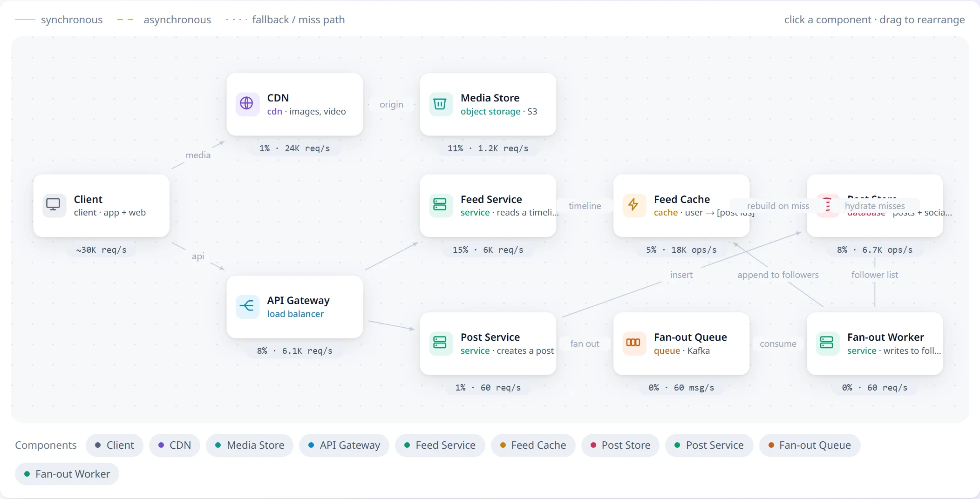Select the Fan-out Worker component chip
980x499 pixels.
67,474
